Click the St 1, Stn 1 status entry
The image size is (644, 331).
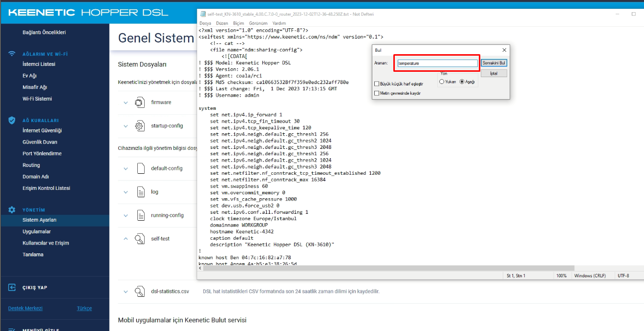[516, 276]
